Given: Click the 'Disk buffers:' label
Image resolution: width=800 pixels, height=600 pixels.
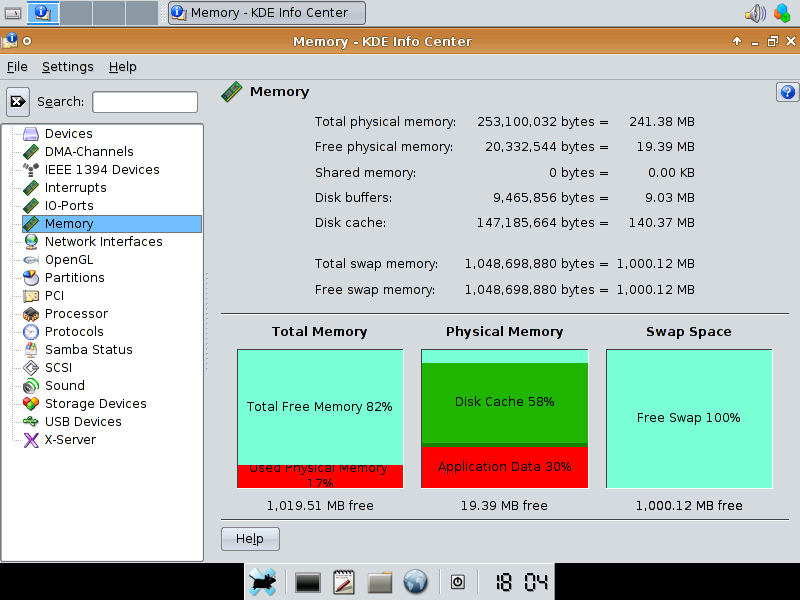Looking at the screenshot, I should [353, 198].
